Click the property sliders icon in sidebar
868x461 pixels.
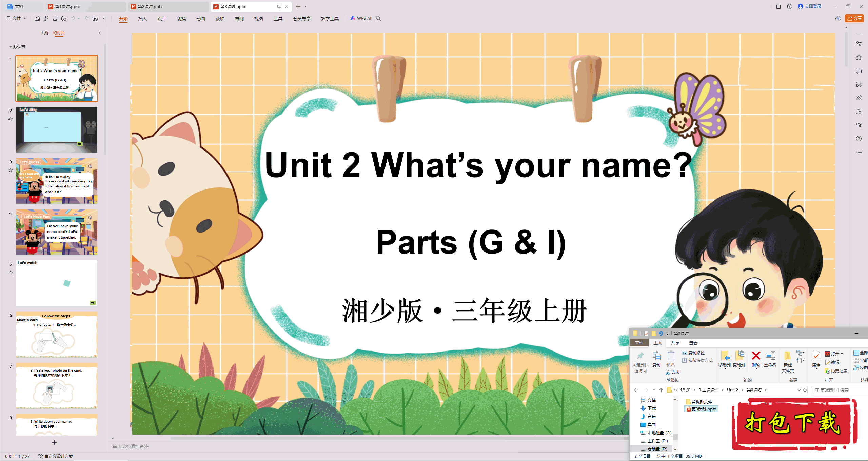click(859, 44)
